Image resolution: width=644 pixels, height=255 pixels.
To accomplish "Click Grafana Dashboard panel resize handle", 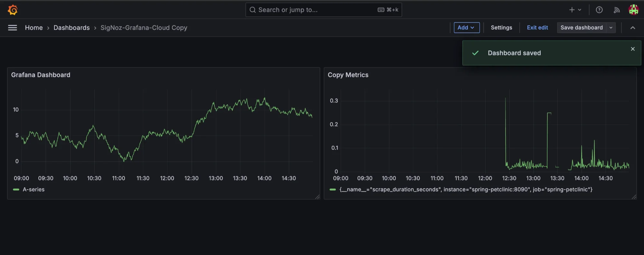I will point(317,197).
